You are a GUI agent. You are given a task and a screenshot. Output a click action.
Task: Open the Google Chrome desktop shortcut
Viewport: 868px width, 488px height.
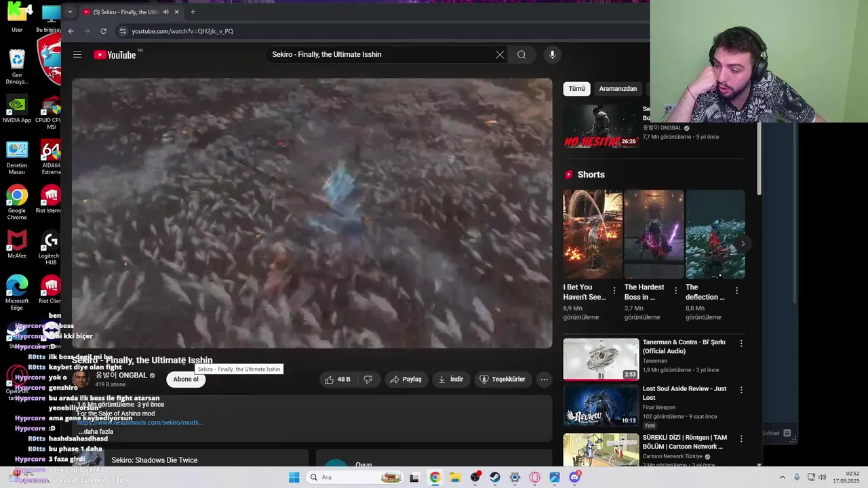coord(17,202)
